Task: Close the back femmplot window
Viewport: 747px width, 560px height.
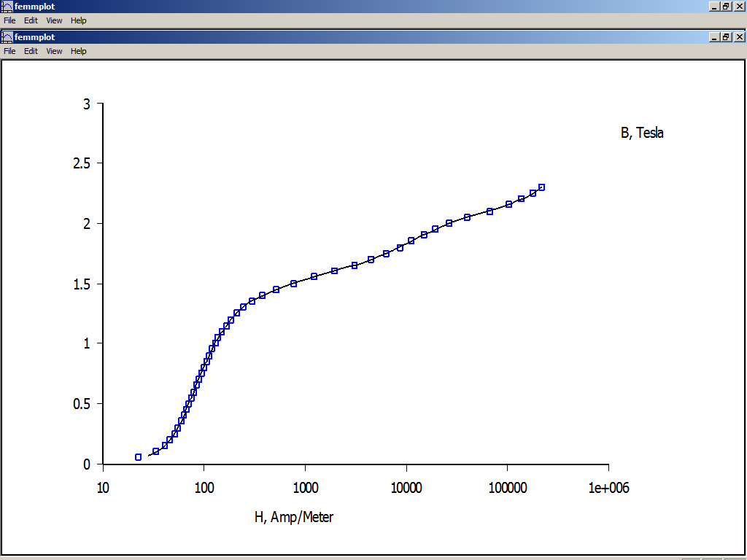Action: [x=740, y=7]
